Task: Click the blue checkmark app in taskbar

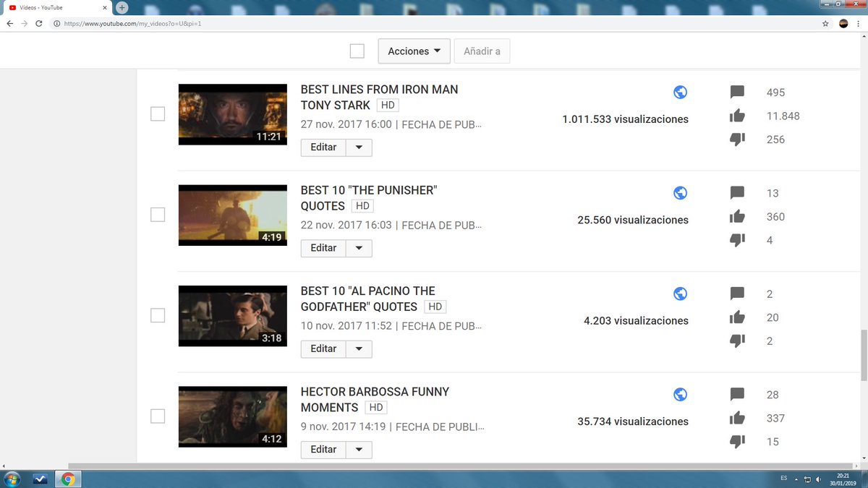Action: pyautogui.click(x=40, y=479)
